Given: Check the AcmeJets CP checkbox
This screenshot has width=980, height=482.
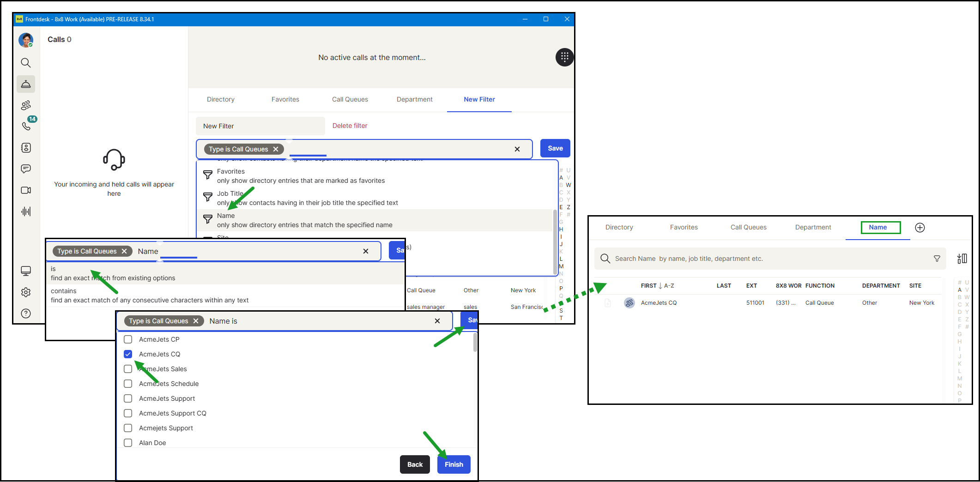Looking at the screenshot, I should tap(128, 339).
